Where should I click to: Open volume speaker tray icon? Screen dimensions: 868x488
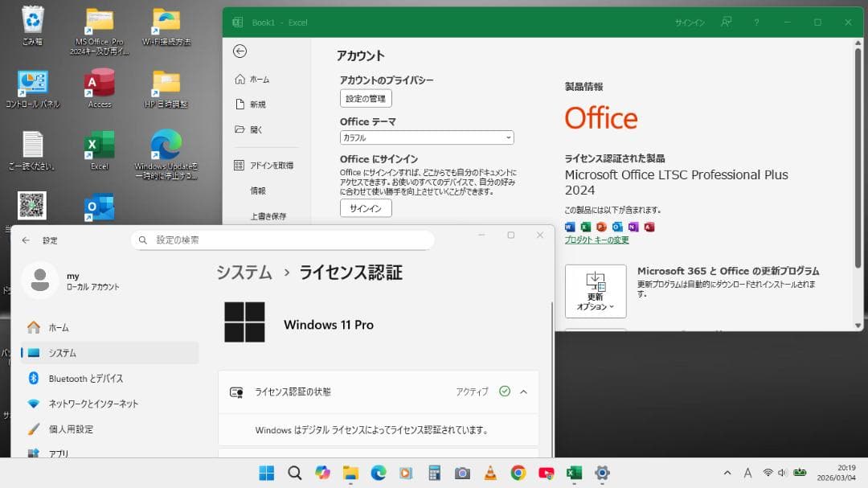click(x=782, y=473)
